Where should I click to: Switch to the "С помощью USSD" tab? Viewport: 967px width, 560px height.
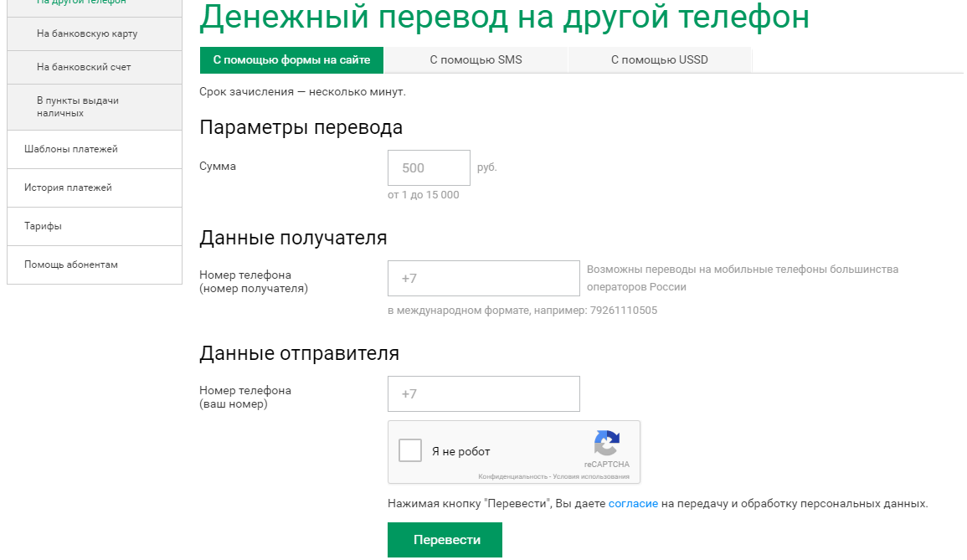659,59
